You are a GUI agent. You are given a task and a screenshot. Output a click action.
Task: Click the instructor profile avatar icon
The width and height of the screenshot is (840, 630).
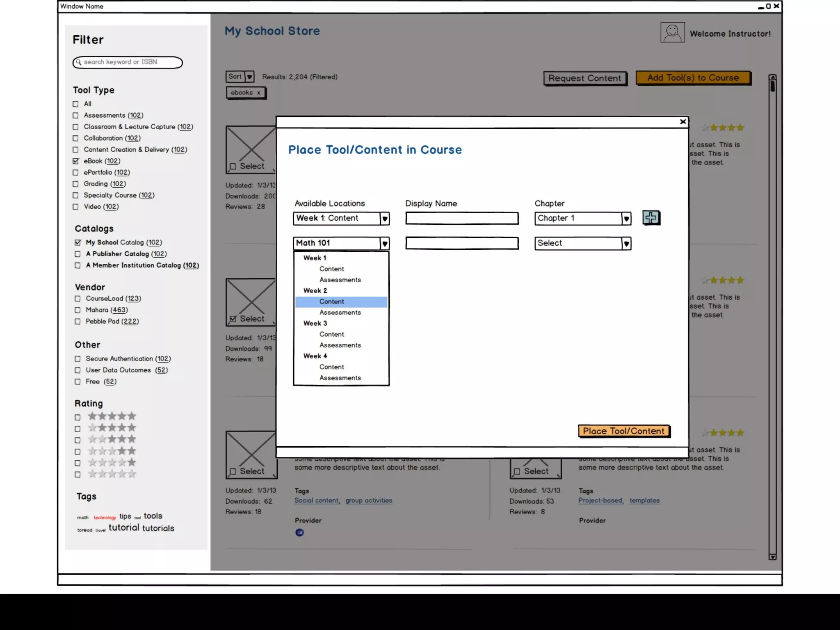[672, 32]
